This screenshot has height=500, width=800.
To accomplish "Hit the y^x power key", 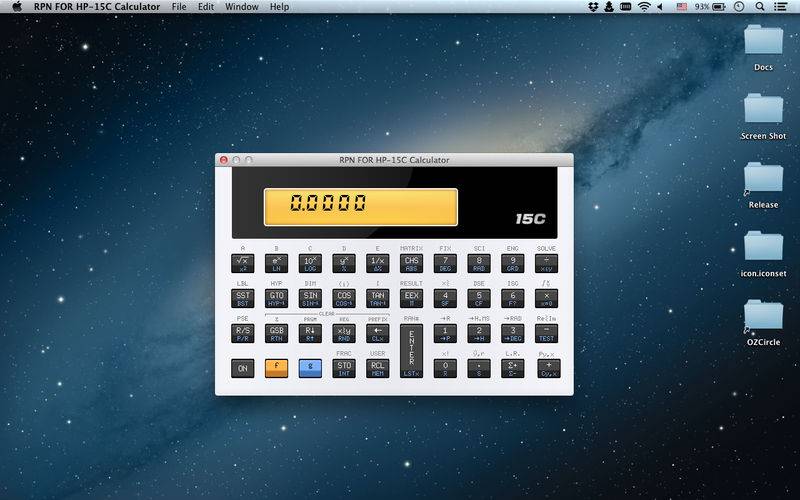I will pyautogui.click(x=344, y=264).
